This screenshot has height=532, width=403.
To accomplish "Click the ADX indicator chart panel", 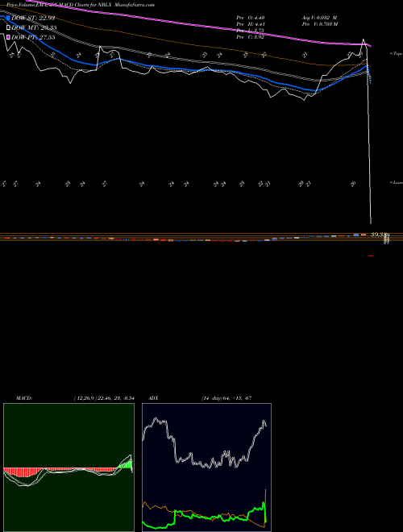I will tap(206, 468).
